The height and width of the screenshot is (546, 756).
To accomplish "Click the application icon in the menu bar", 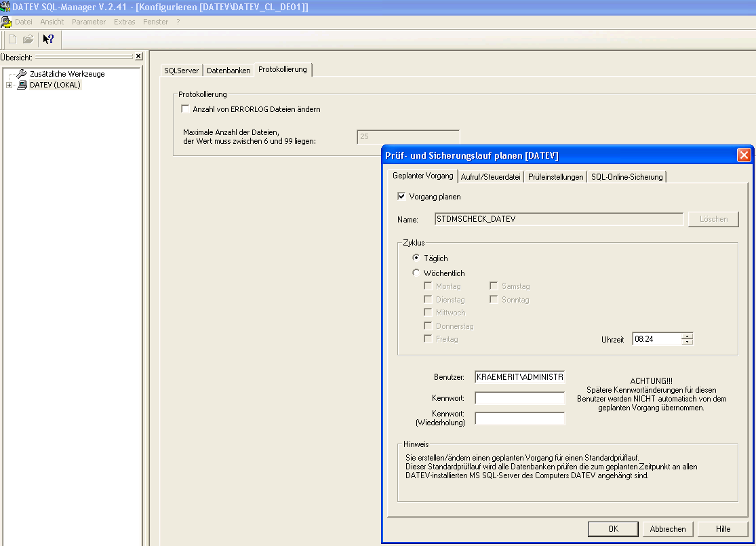I will 6,22.
